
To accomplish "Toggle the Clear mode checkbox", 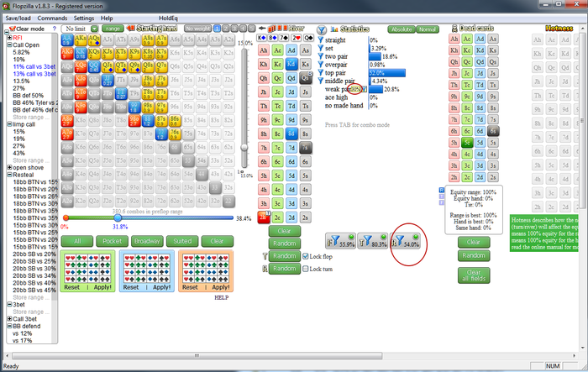I will pos(12,29).
